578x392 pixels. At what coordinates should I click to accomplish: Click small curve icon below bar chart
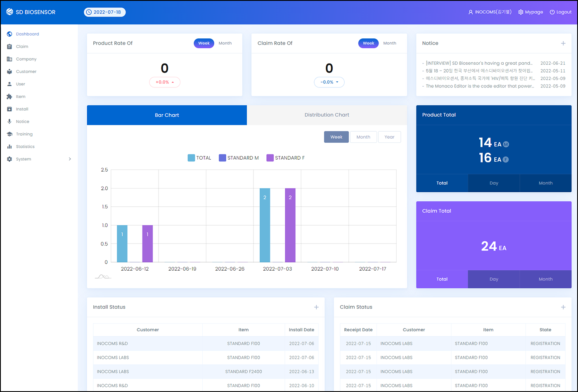[103, 276]
